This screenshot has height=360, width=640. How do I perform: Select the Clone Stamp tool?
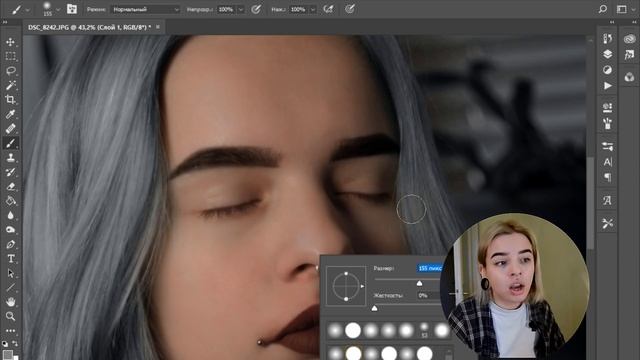click(11, 158)
